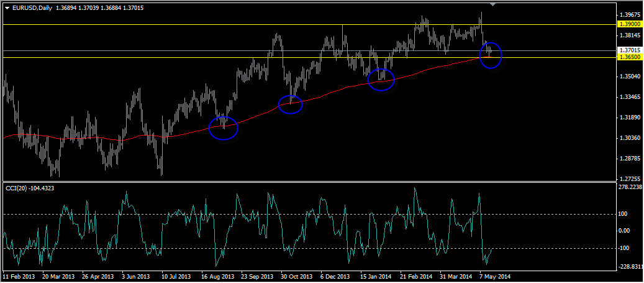Click the 7 May 2014 date label
The width and height of the screenshot is (644, 283).
[x=494, y=276]
